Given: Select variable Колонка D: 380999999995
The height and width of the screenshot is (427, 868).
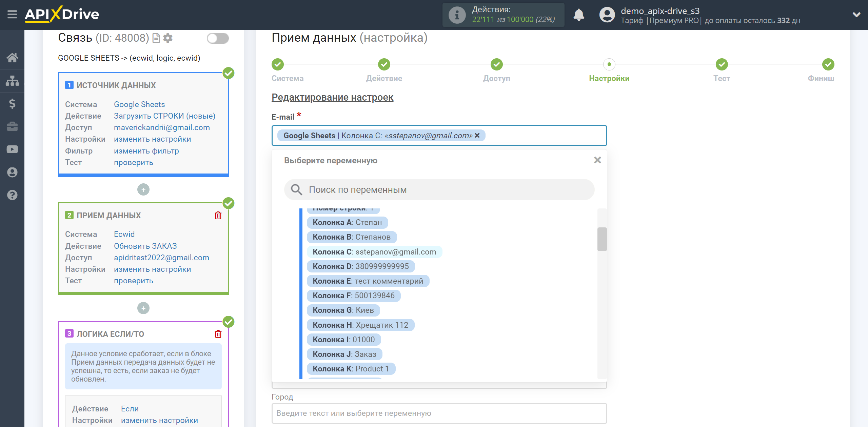Looking at the screenshot, I should pyautogui.click(x=361, y=266).
